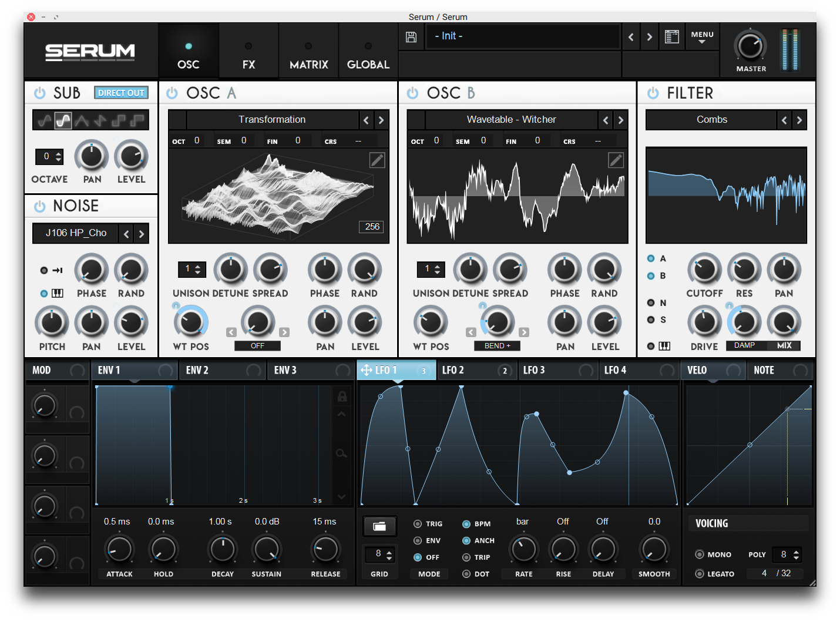The image size is (840, 622).
Task: Toggle noise keytrack keyboard icon
Action: (58, 293)
